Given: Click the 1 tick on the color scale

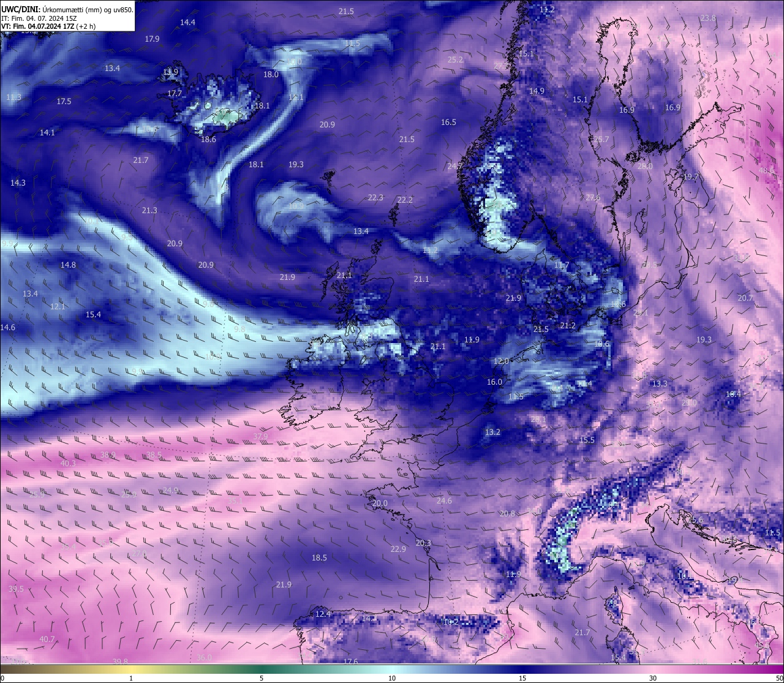Looking at the screenshot, I should [131, 678].
